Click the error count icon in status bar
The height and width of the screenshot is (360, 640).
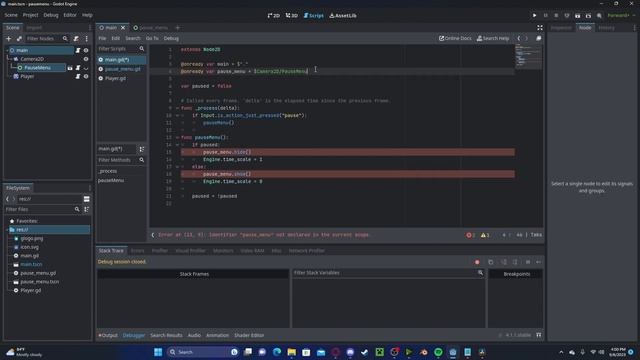click(470, 235)
